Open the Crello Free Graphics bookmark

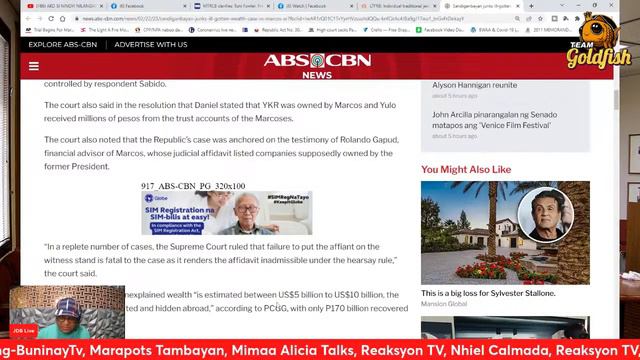[x=387, y=30]
